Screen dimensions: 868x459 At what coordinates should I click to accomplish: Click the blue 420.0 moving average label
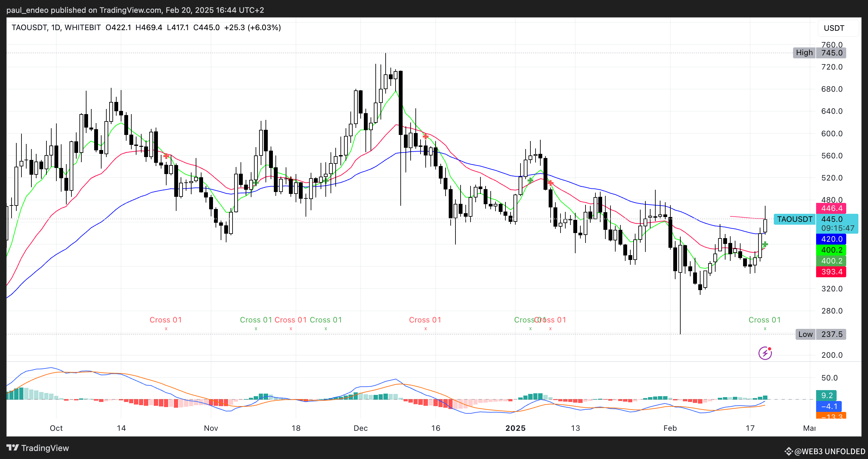click(831, 239)
